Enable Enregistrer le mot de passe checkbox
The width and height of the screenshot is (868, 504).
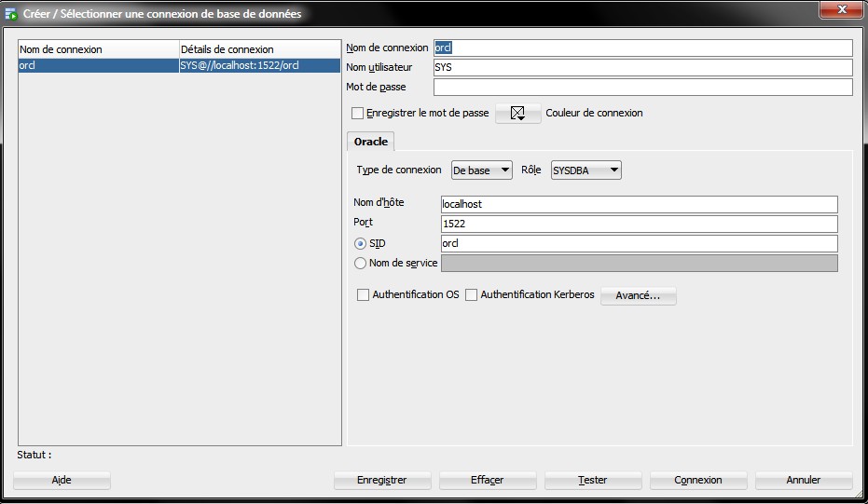pos(358,113)
